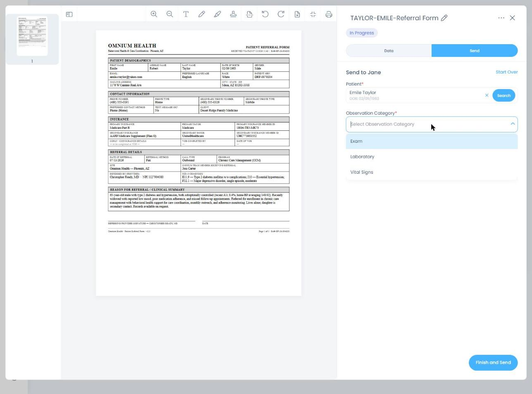This screenshot has width=532, height=394.
Task: Click the zoom out magnifier icon
Action: (x=170, y=14)
